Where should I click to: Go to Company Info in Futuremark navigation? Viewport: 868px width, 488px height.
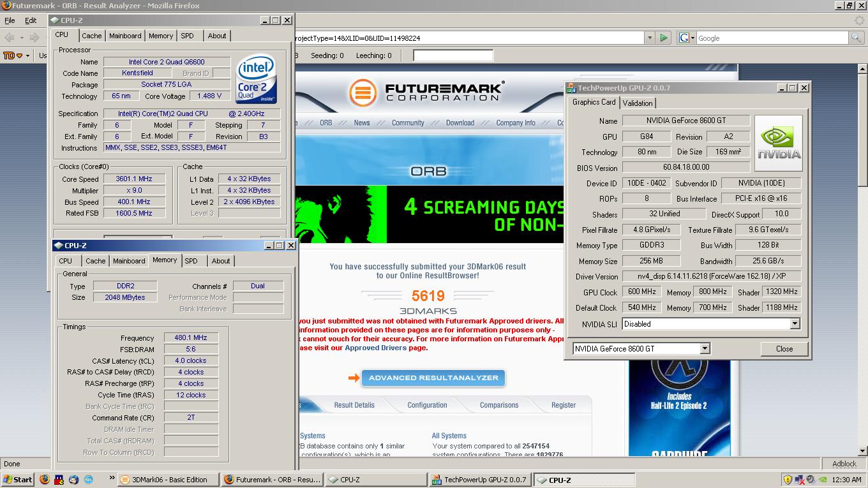pyautogui.click(x=516, y=123)
